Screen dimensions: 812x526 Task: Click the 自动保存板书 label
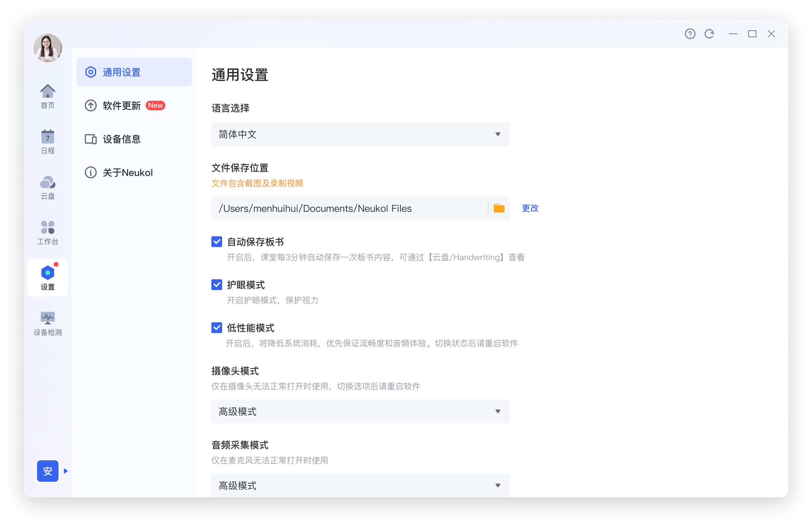click(x=256, y=242)
